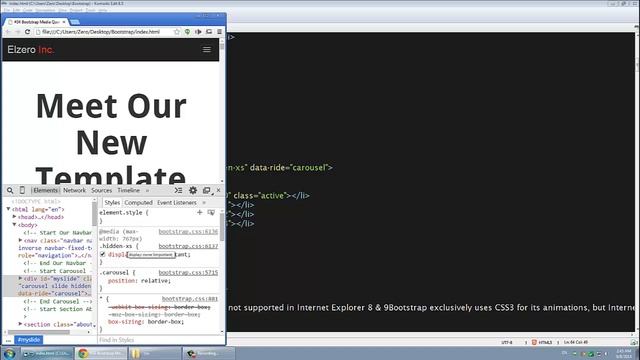Click the HTML5 language indicator in Komodo status bar
The width and height of the screenshot is (640, 360).
(x=542, y=342)
